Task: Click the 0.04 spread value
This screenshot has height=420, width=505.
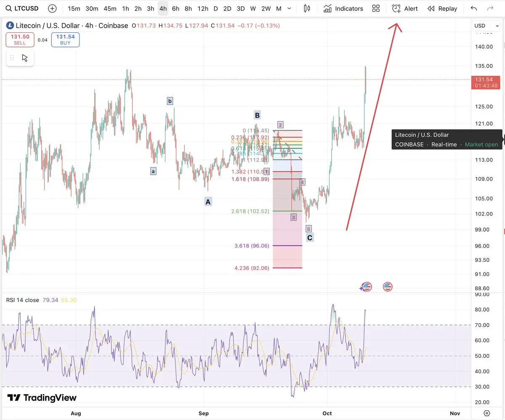Action: [x=43, y=40]
